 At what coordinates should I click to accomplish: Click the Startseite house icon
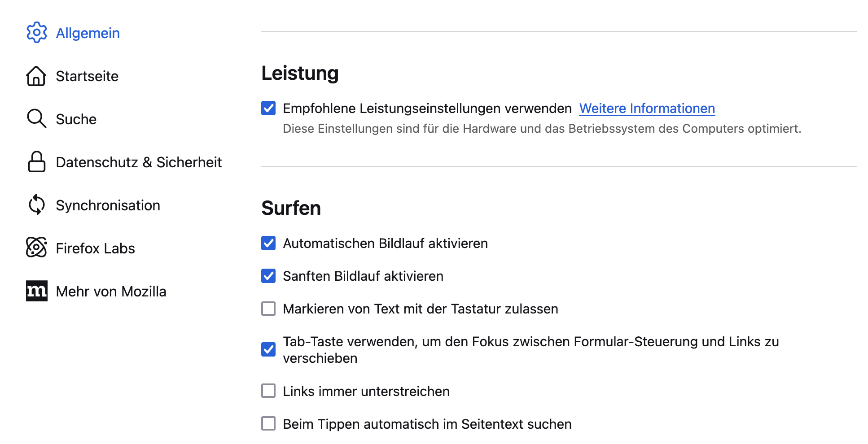[36, 76]
